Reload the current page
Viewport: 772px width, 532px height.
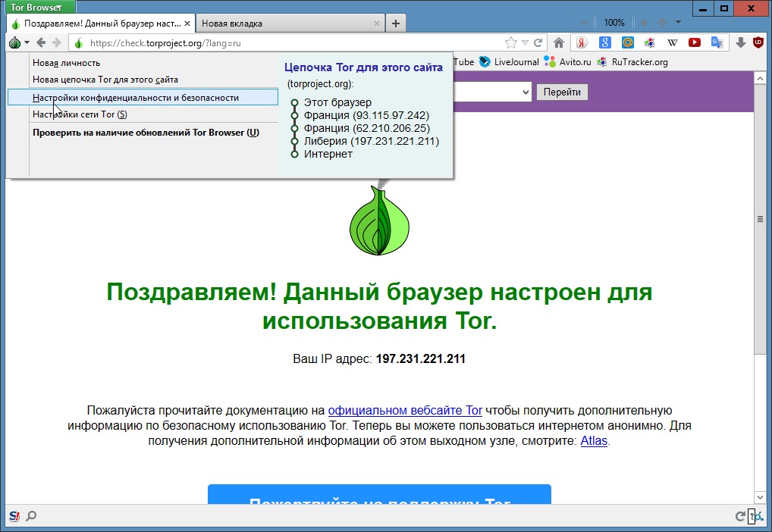pyautogui.click(x=538, y=42)
